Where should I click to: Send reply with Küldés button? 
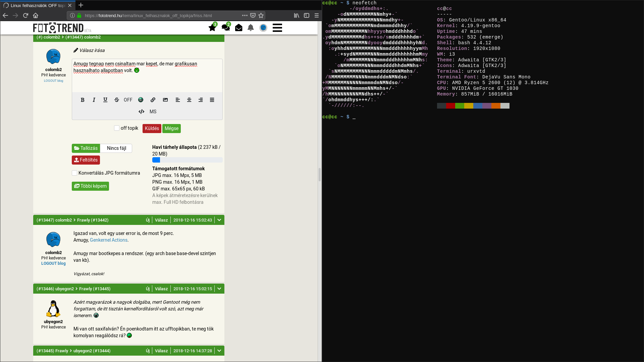(x=152, y=128)
